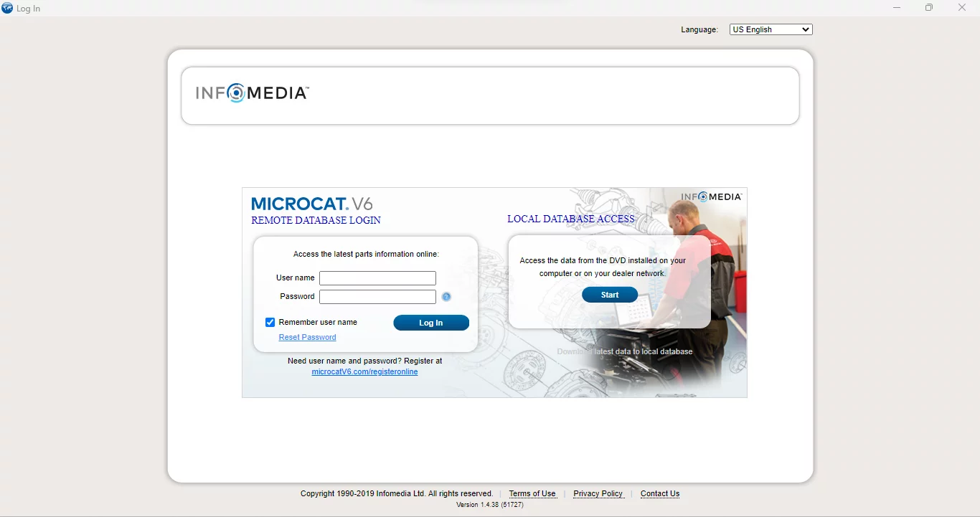Open the Privacy Policy link
Image resolution: width=980 pixels, height=517 pixels.
click(598, 493)
